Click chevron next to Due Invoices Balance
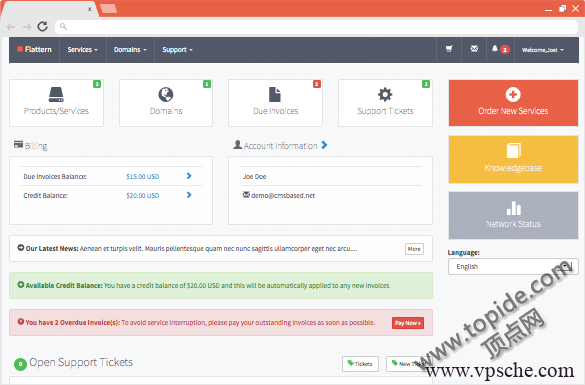Viewport: 585px width, 385px height. pyautogui.click(x=189, y=176)
